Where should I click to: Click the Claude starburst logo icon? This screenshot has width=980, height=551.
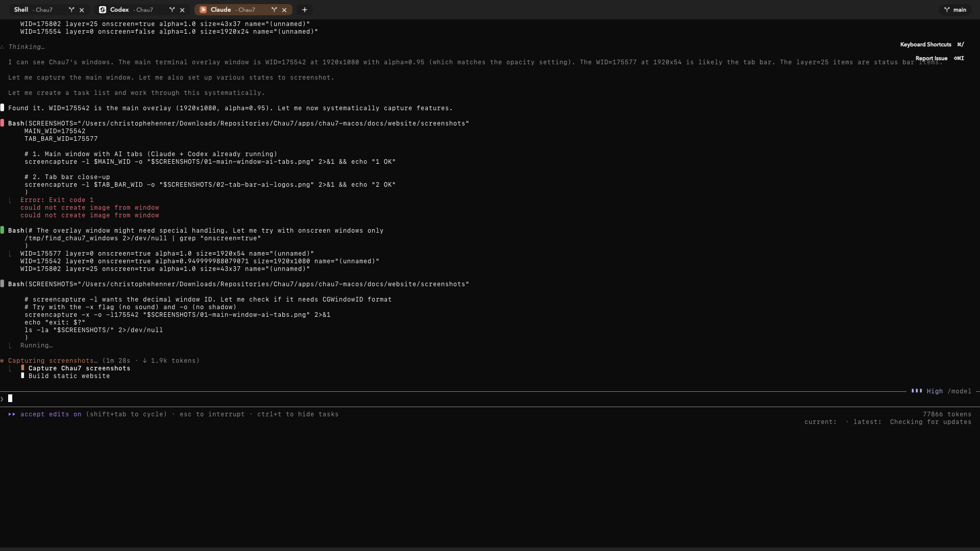203,10
